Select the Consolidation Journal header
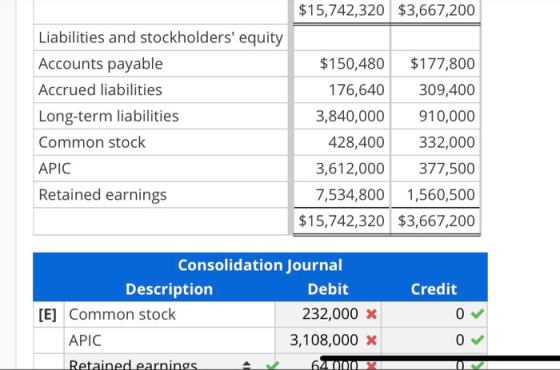Image resolution: width=560 pixels, height=370 pixels. coord(260,265)
